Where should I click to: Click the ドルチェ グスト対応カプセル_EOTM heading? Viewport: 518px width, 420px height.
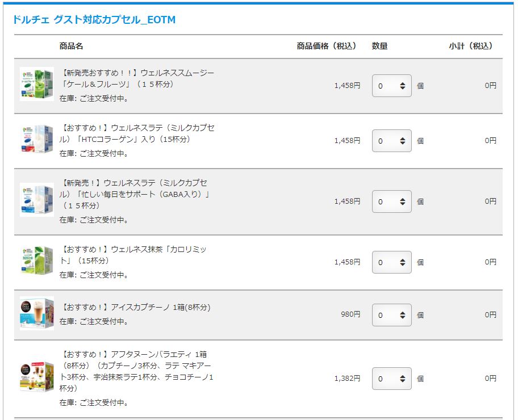point(94,20)
